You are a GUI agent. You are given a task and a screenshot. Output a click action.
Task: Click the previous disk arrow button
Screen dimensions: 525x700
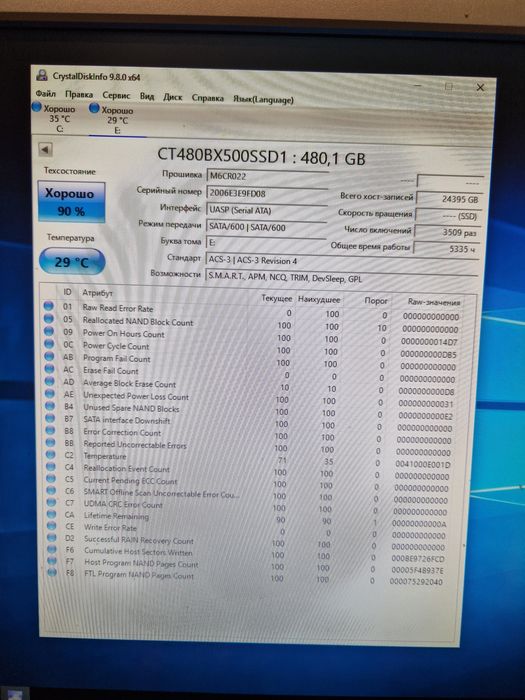(45, 149)
